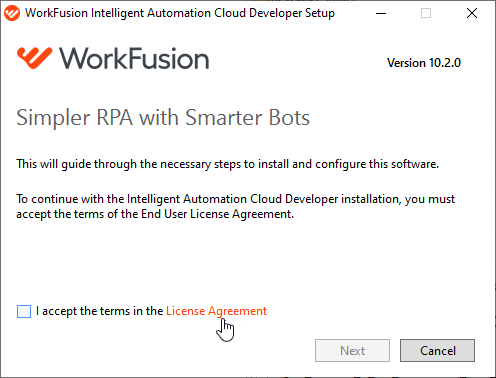The width and height of the screenshot is (496, 378).
Task: Click the orange WorkFusion checkmark logo
Action: click(35, 58)
